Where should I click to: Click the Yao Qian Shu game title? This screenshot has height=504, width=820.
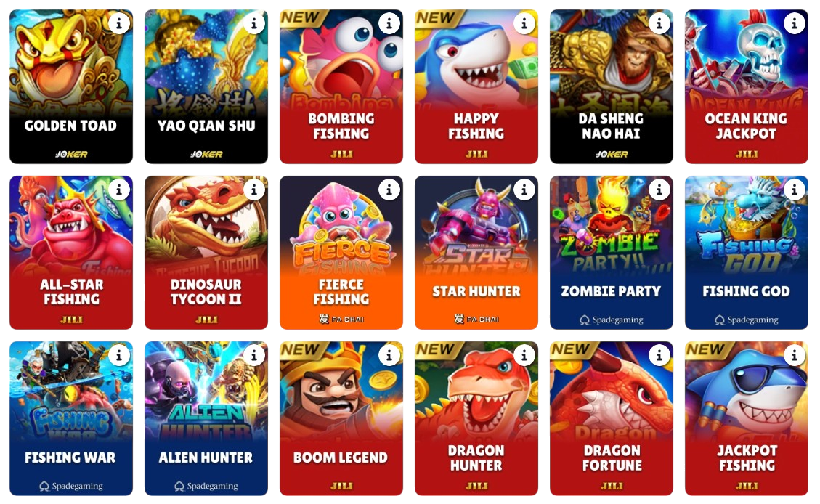[206, 126]
